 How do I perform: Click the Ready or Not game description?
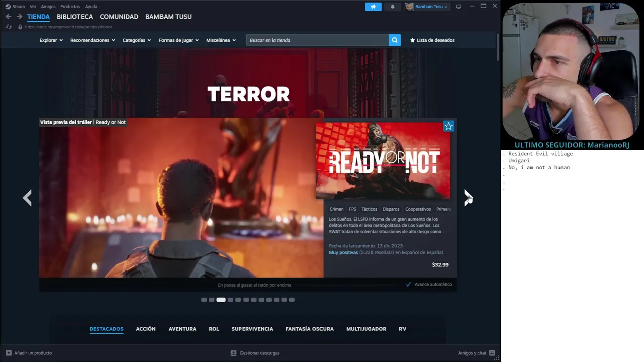387,225
